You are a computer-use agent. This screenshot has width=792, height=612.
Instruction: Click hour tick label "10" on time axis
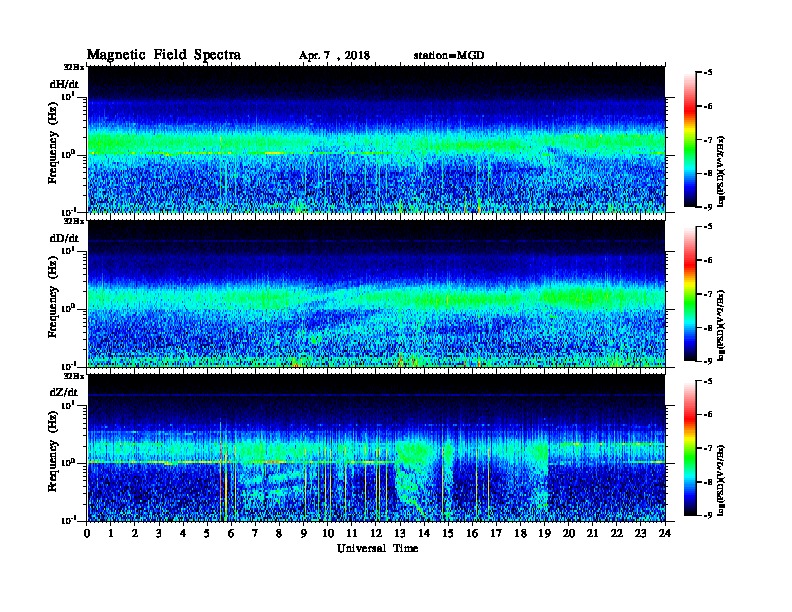point(327,533)
